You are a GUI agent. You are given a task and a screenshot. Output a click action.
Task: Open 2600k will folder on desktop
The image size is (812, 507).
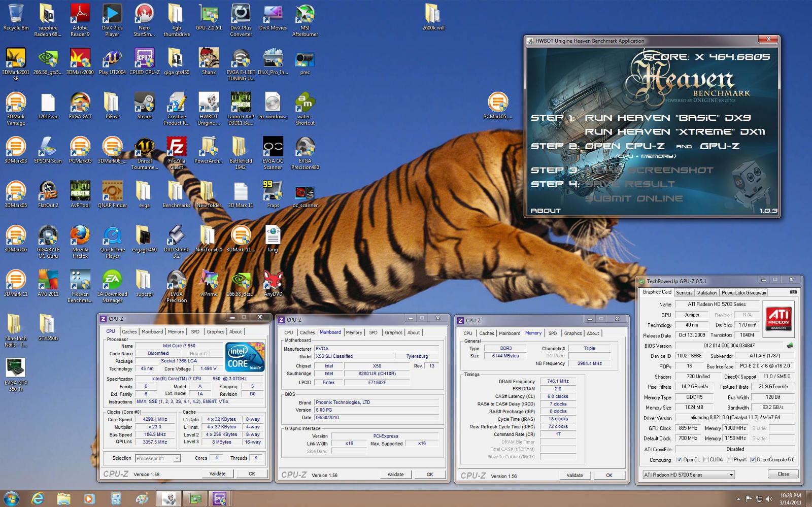pyautogui.click(x=433, y=18)
